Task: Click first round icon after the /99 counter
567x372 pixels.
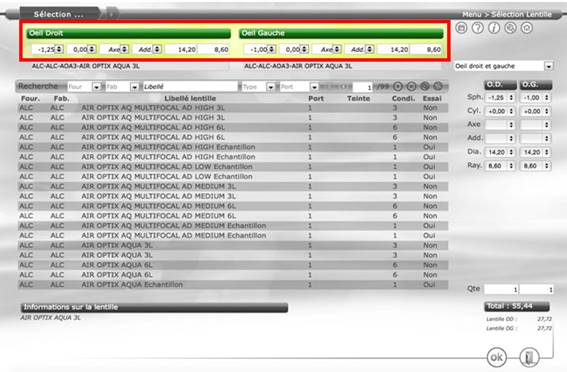Action: [x=398, y=86]
